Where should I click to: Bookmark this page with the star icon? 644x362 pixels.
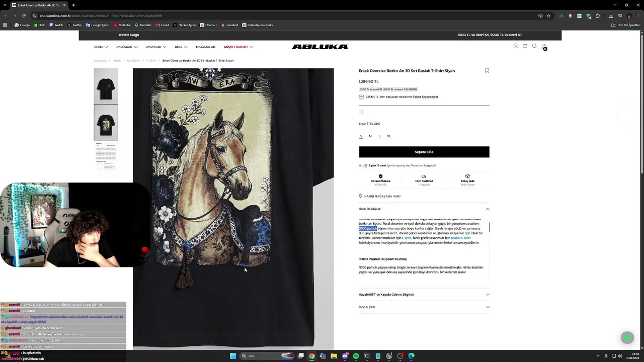coord(548,16)
